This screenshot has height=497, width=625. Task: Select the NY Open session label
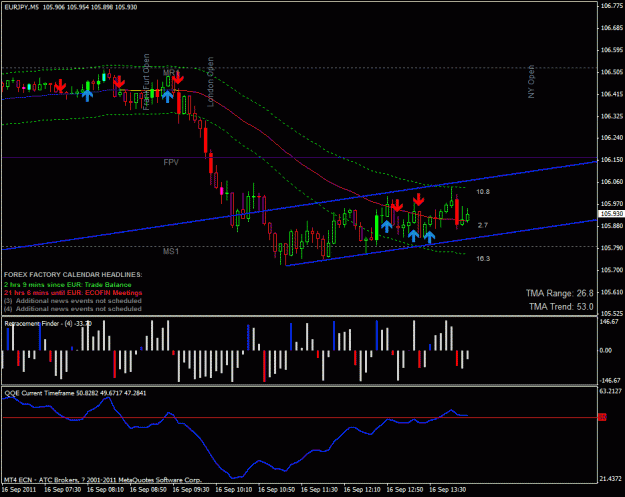point(531,82)
